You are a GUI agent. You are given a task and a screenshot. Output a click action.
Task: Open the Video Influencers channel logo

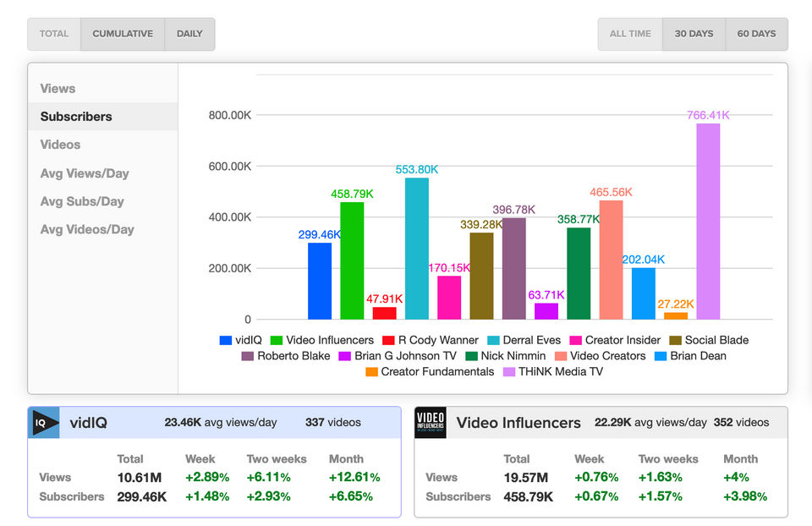coord(431,423)
